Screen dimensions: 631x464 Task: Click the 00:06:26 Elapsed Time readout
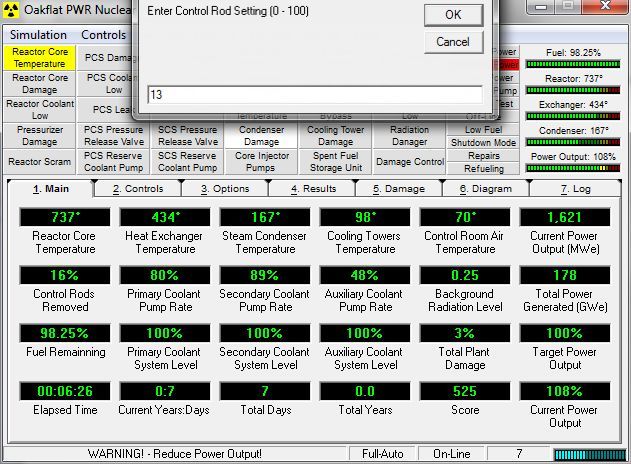tap(65, 391)
